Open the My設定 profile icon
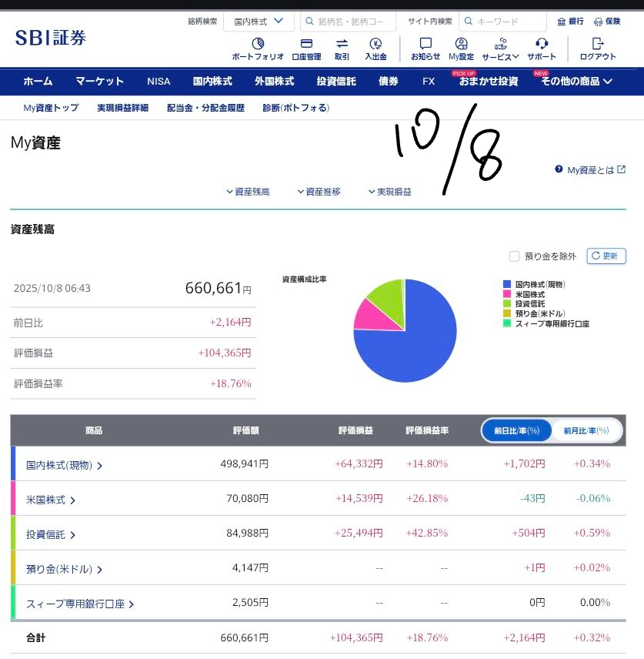This screenshot has height=659, width=644. [x=461, y=44]
